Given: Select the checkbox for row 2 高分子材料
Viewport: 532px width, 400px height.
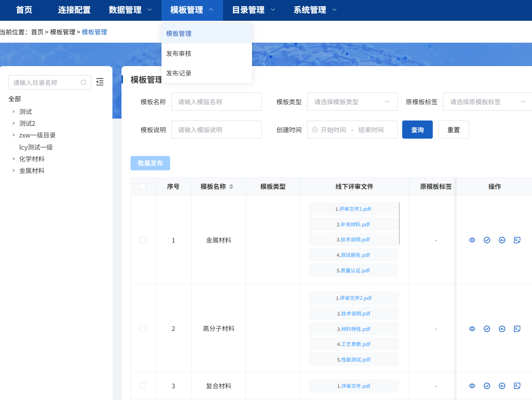Looking at the screenshot, I should coord(143,329).
